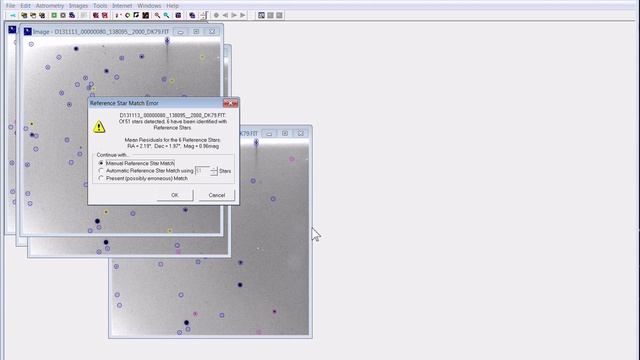This screenshot has width=640, height=360.
Task: Click the middle gray window arrangement icon
Action: (x=270, y=15)
